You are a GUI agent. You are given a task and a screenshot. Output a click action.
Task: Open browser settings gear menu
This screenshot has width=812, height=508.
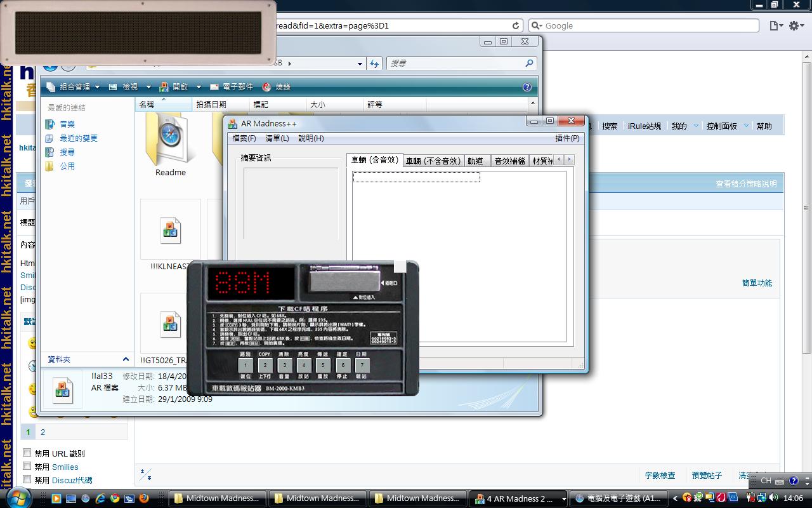(796, 25)
